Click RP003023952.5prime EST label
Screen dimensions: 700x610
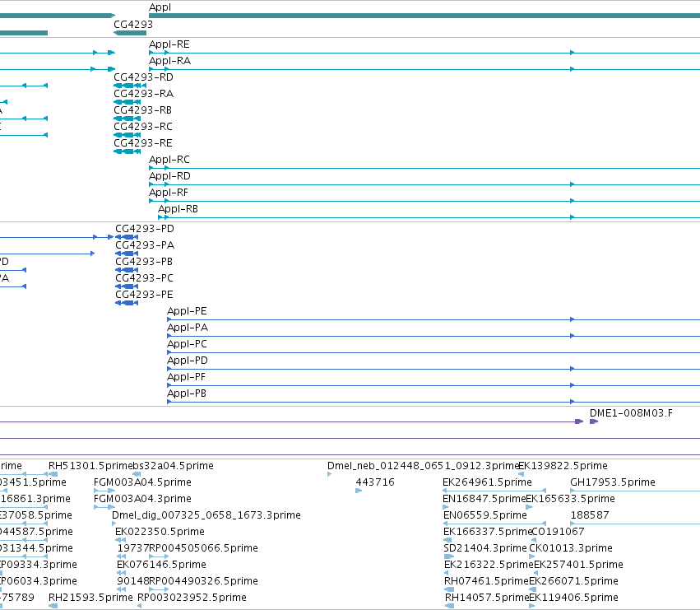pos(192,598)
